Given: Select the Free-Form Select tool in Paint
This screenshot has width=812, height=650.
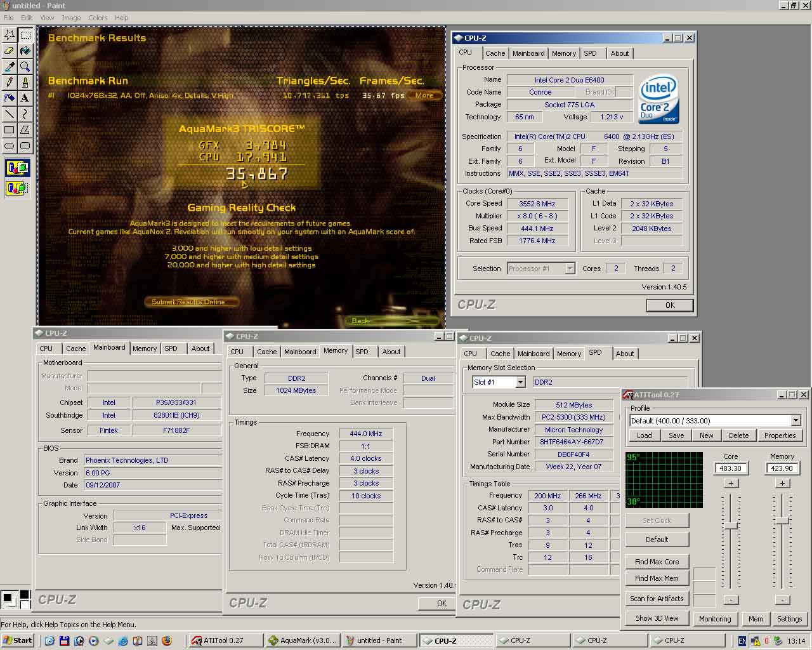Looking at the screenshot, I should coord(10,35).
